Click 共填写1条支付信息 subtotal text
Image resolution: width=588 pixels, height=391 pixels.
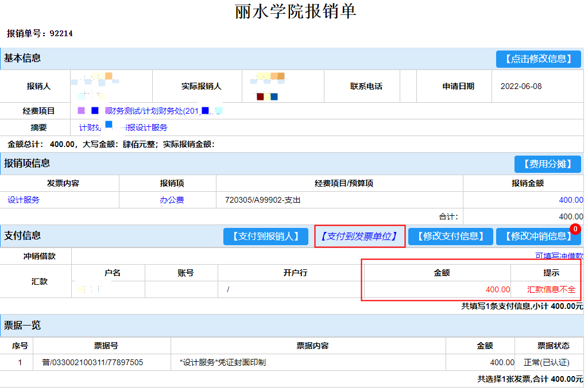coord(522,306)
